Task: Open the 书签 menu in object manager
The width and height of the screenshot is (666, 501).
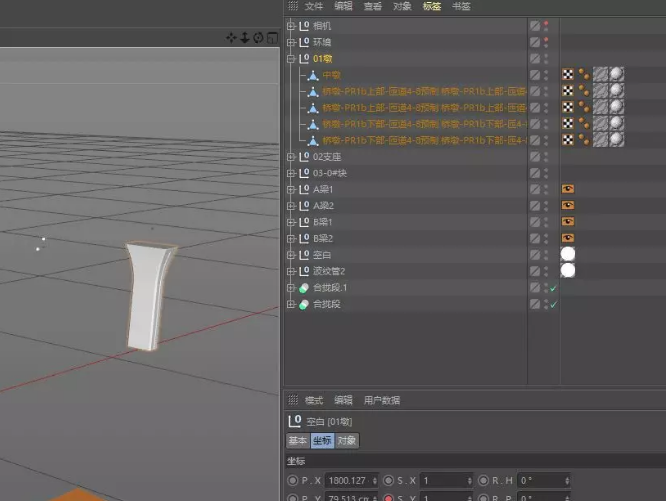Action: click(461, 6)
